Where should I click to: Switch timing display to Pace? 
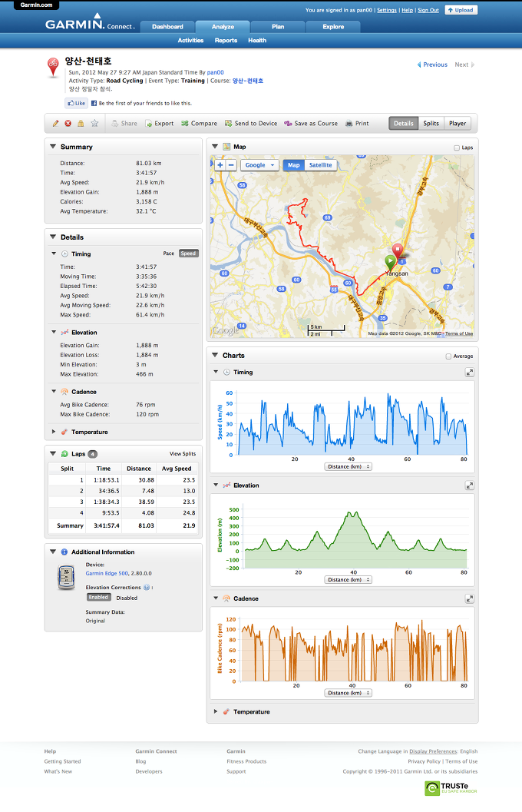pyautogui.click(x=169, y=254)
